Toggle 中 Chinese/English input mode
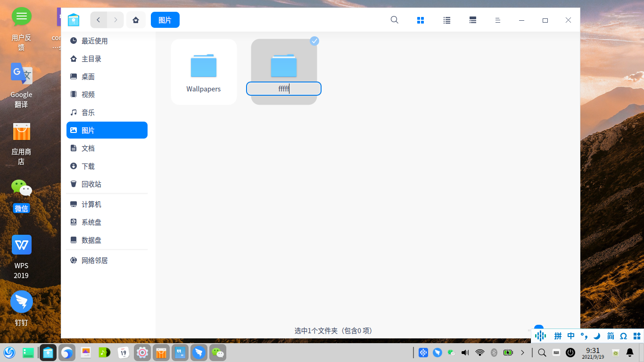The width and height of the screenshot is (644, 362). coord(571,336)
